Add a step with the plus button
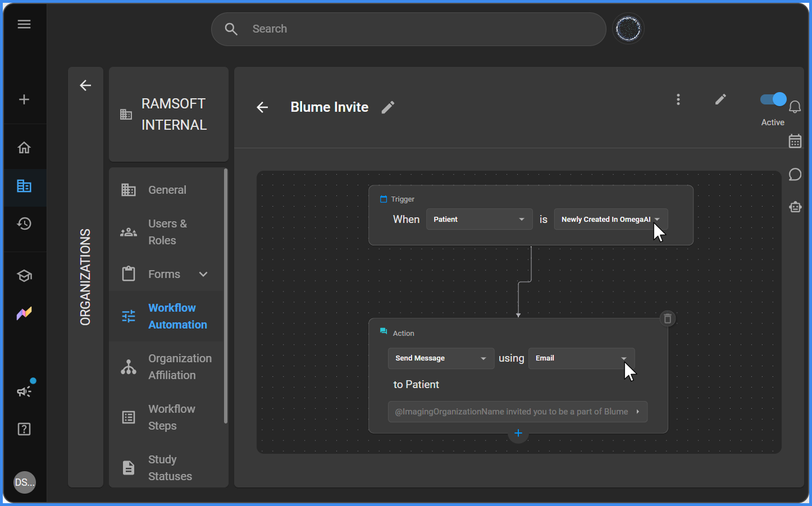The width and height of the screenshot is (812, 506). [518, 433]
